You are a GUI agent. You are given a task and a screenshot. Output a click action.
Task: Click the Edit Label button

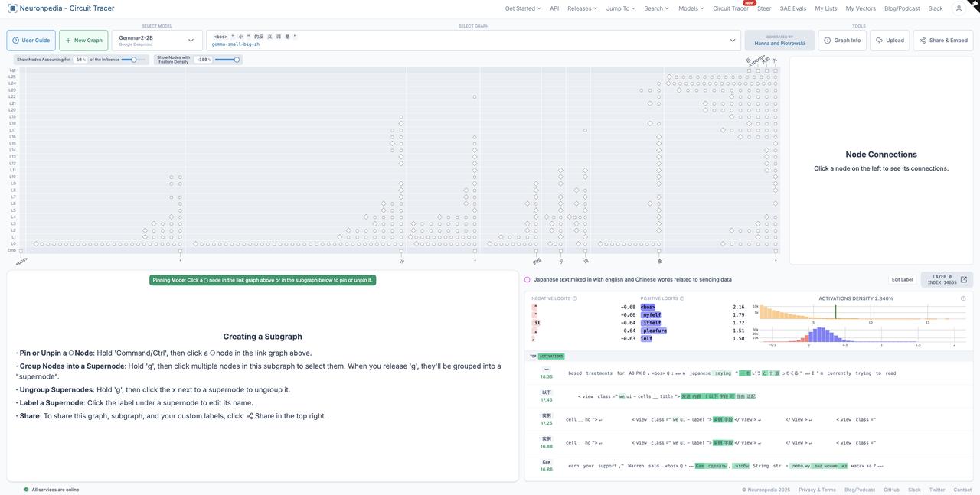tap(902, 280)
